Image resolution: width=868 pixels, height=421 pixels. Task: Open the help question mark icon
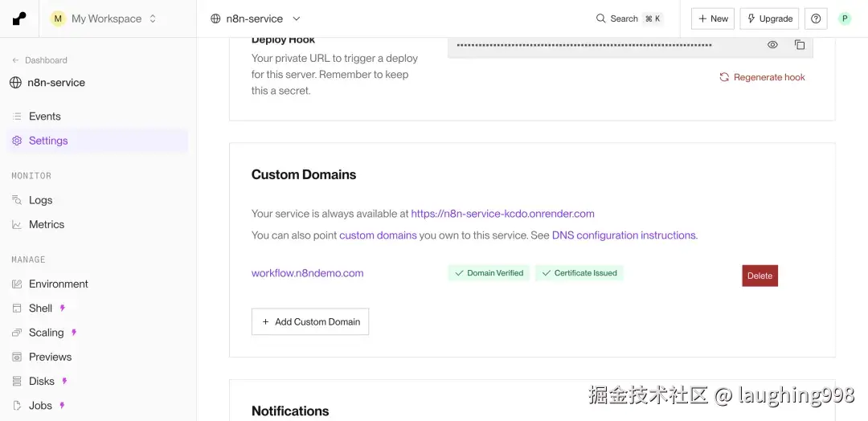coord(816,18)
